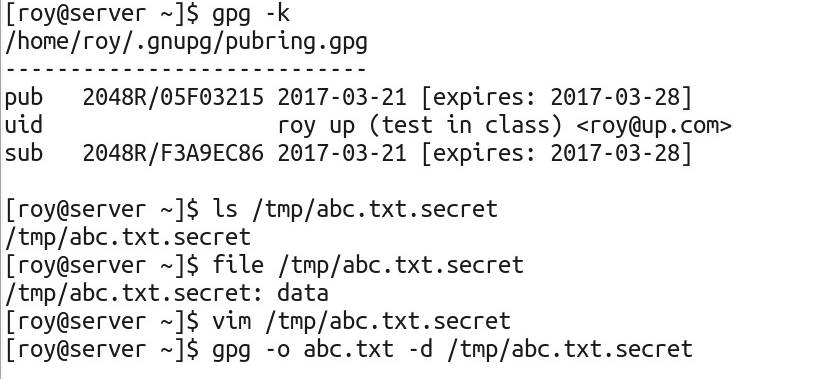Click the dashed separator line
This screenshot has width=816, height=379.
point(186,69)
